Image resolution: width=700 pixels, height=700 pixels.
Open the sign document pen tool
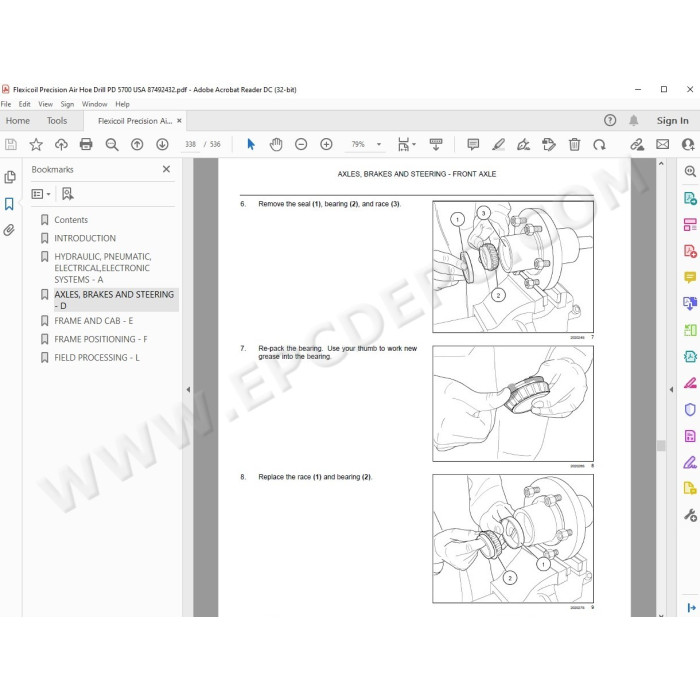pyautogui.click(x=523, y=144)
